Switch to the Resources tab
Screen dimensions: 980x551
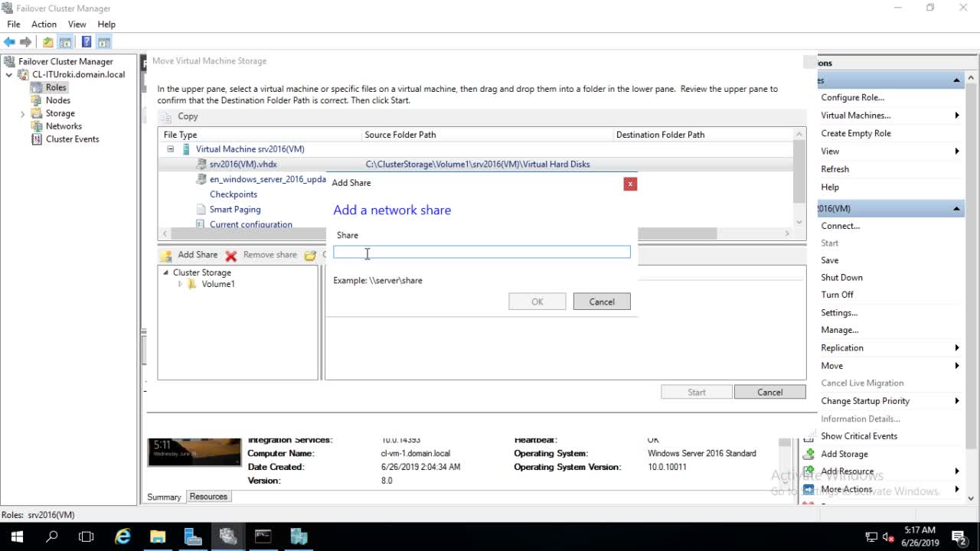pyautogui.click(x=208, y=497)
